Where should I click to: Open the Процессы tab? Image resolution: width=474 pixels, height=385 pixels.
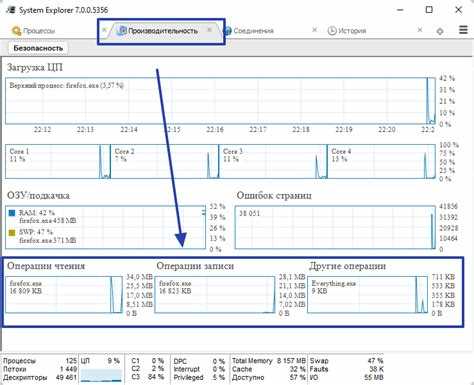[x=33, y=31]
